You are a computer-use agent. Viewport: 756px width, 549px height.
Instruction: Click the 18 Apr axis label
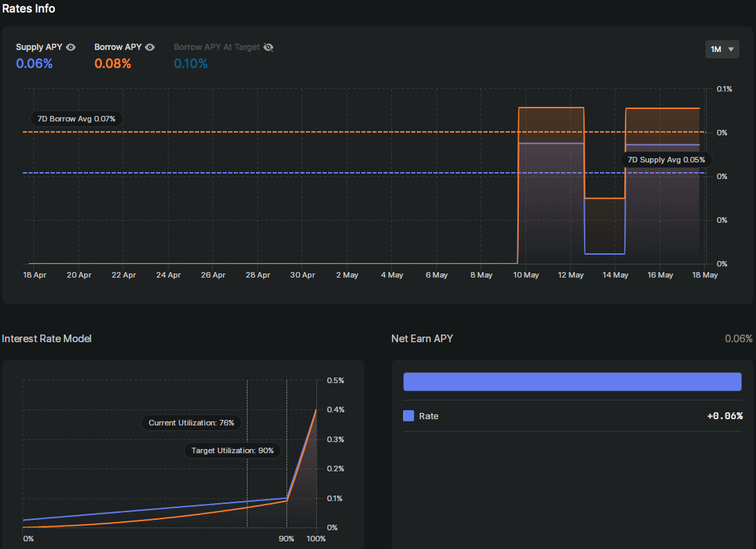35,275
